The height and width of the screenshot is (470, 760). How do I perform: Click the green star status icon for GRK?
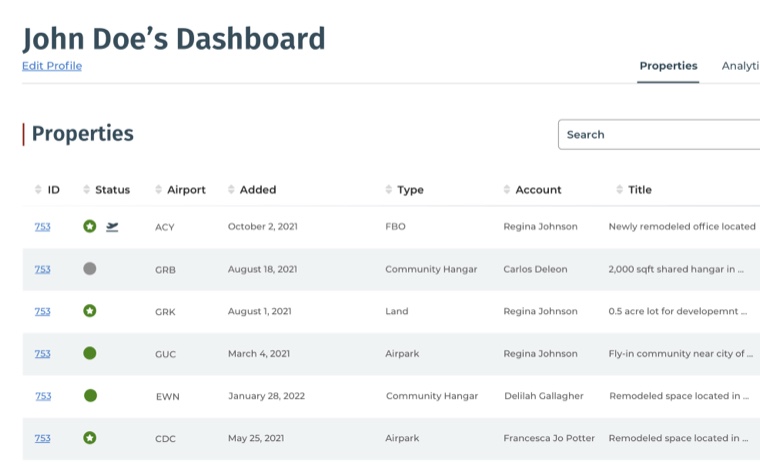tap(90, 311)
